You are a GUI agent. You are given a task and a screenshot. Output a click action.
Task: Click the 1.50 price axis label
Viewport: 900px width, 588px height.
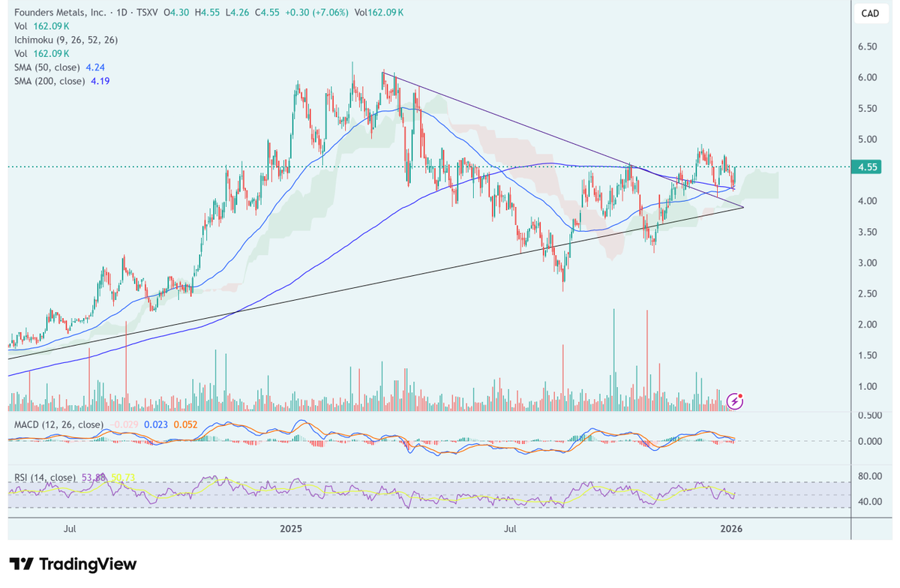867,355
